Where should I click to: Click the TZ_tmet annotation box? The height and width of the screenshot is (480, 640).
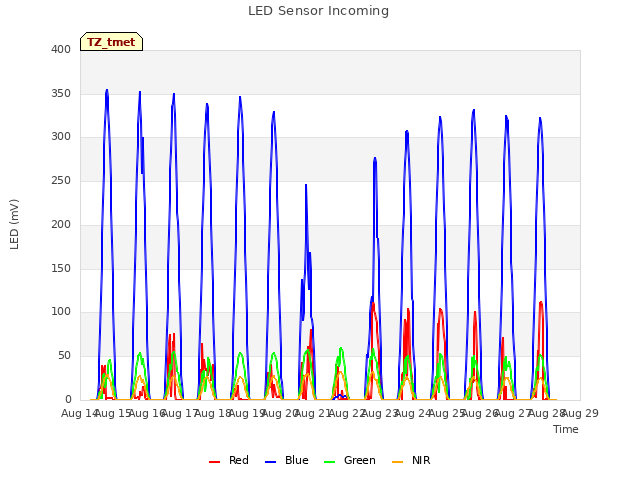pos(111,42)
